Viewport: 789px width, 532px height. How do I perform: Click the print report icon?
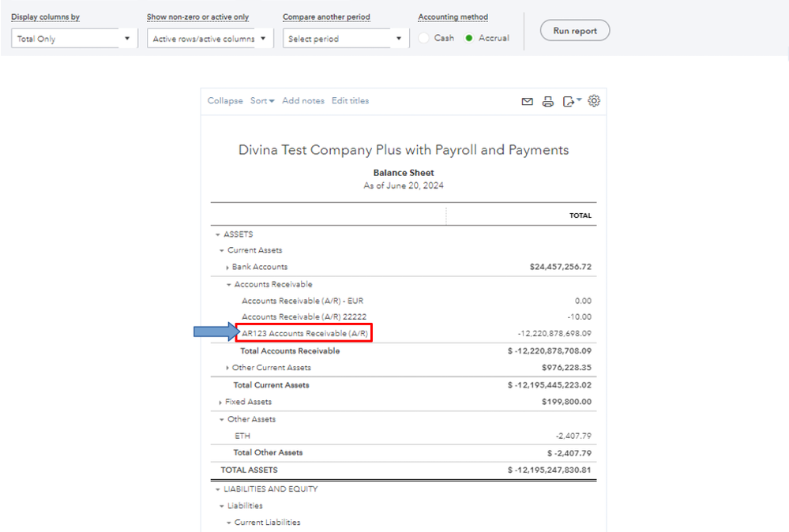[x=547, y=101]
